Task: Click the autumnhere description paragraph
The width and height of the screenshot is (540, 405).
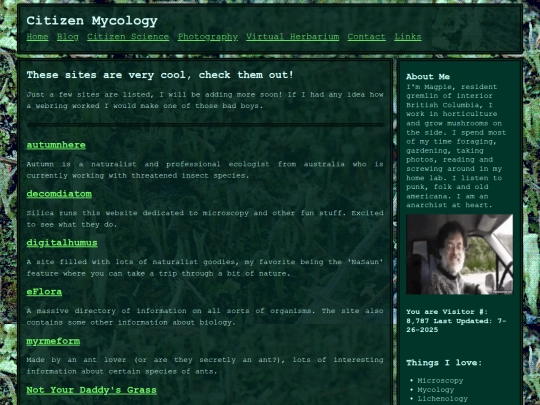Action: coord(205,170)
